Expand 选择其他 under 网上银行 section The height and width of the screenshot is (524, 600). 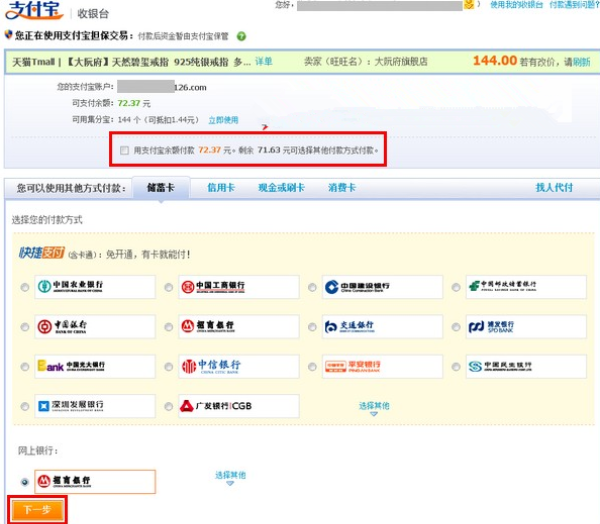(x=230, y=477)
